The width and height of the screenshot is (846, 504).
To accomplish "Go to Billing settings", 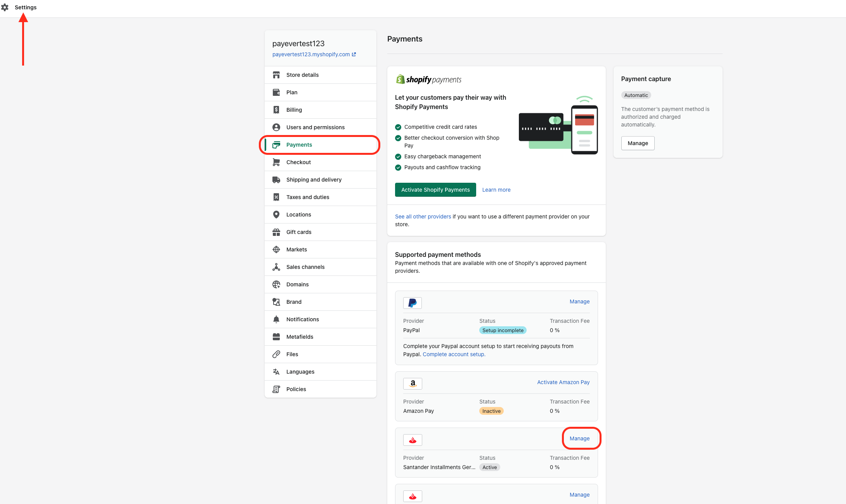I will 321,110.
